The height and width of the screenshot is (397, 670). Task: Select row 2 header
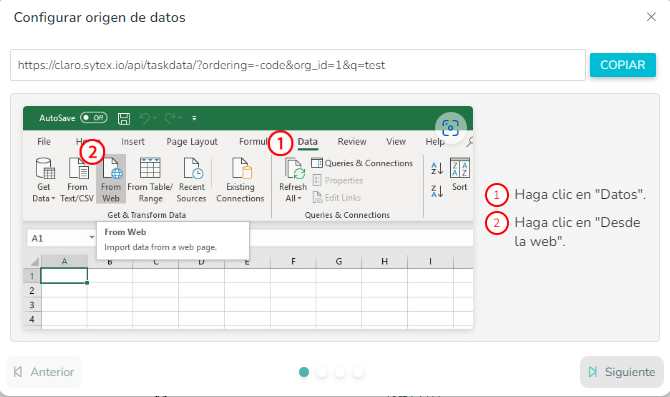point(32,291)
